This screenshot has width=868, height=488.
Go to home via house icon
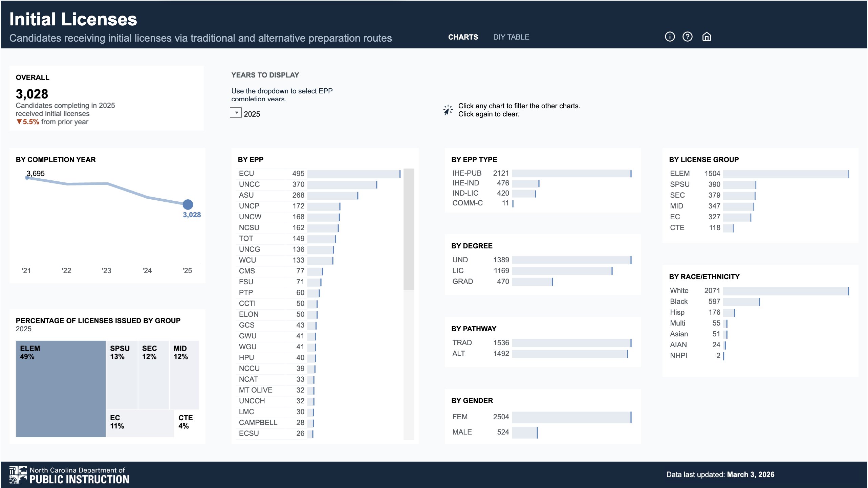[707, 37]
